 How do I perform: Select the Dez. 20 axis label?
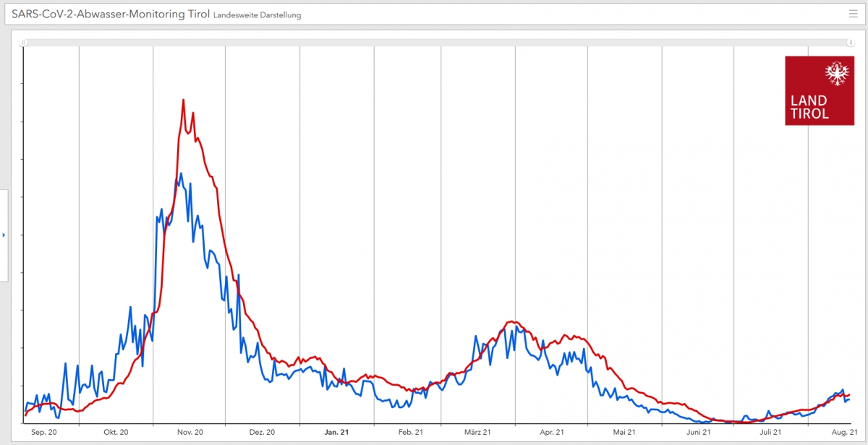(262, 432)
